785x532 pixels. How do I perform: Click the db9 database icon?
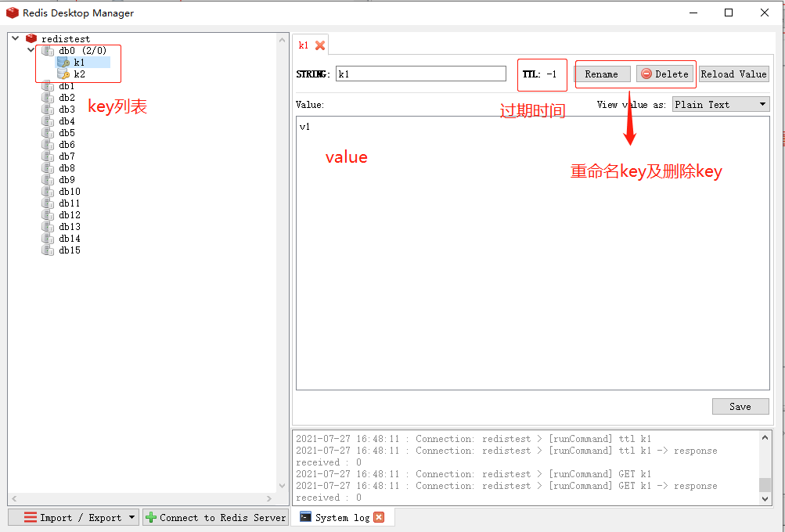click(48, 180)
